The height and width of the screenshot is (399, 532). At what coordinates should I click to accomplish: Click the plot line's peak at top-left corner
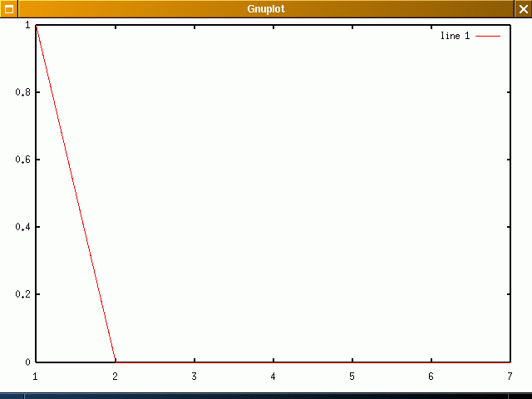point(36,26)
